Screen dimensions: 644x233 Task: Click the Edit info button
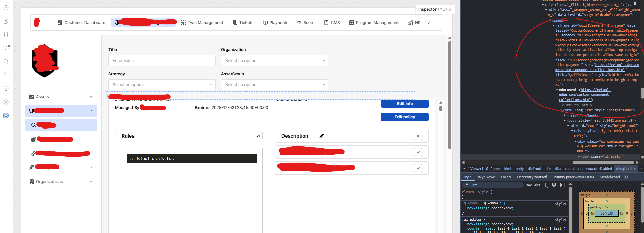(x=405, y=104)
